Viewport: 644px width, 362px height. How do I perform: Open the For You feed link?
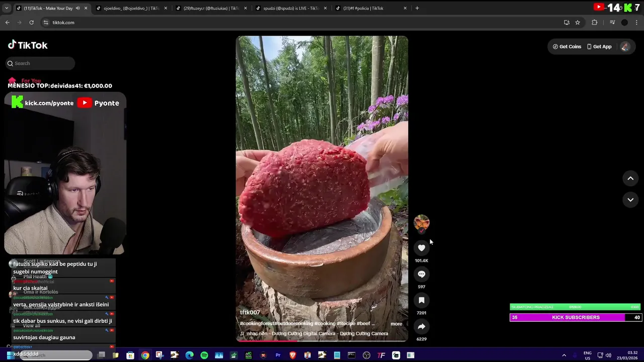click(25, 80)
